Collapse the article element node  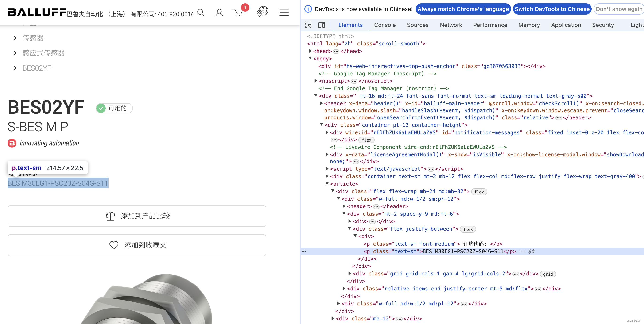(327, 184)
